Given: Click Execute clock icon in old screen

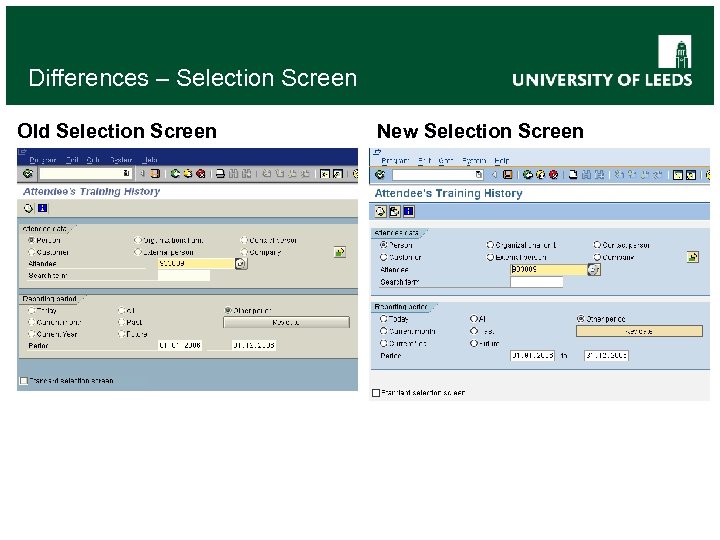Looking at the screenshot, I should click(28, 208).
